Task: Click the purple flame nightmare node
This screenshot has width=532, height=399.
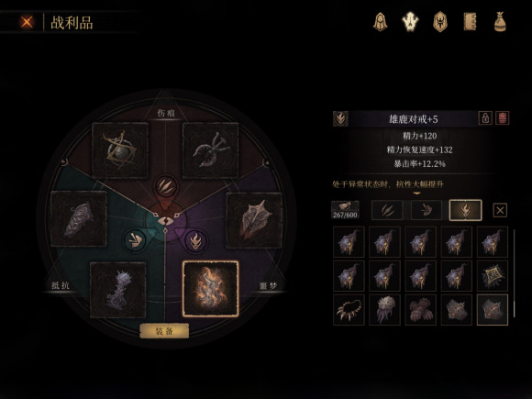Action: pos(196,241)
